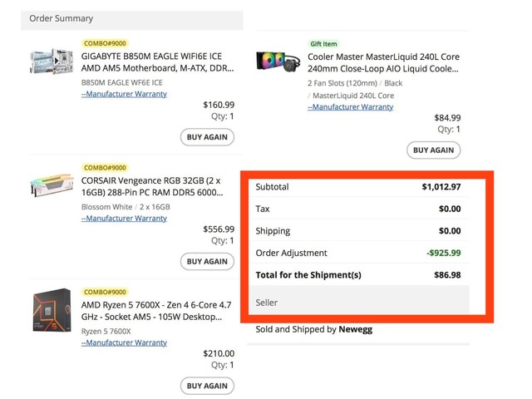Click the $160.99 motherboard price
The image size is (532, 399).
[x=219, y=105]
